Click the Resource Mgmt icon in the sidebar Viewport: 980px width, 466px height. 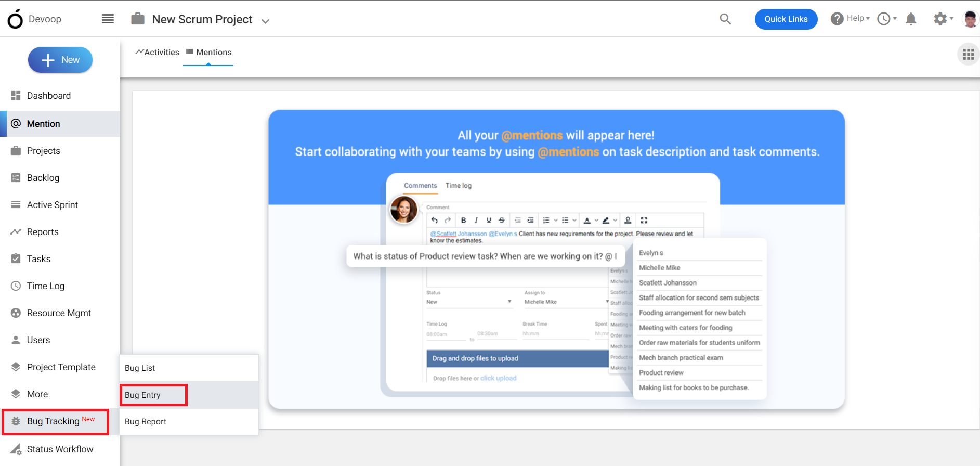pos(16,313)
